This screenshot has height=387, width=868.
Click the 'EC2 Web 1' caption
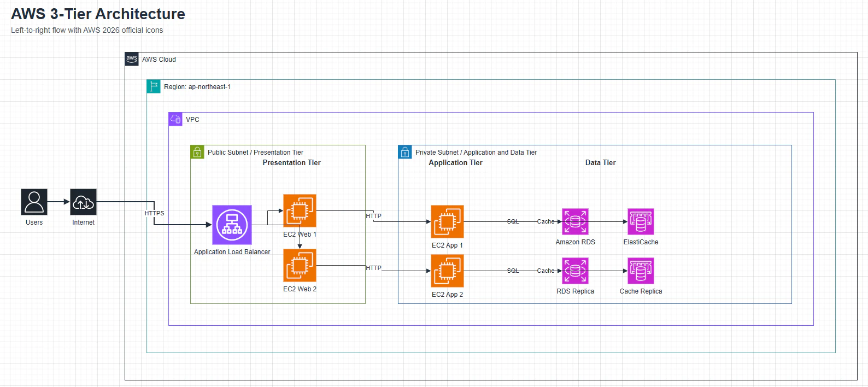click(x=300, y=234)
